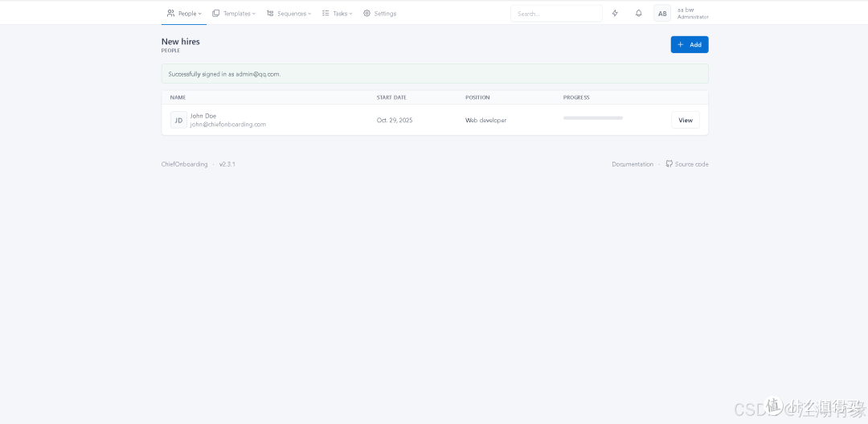Select the John Doe name
Screen dimensions: 868x424
pyautogui.click(x=203, y=116)
